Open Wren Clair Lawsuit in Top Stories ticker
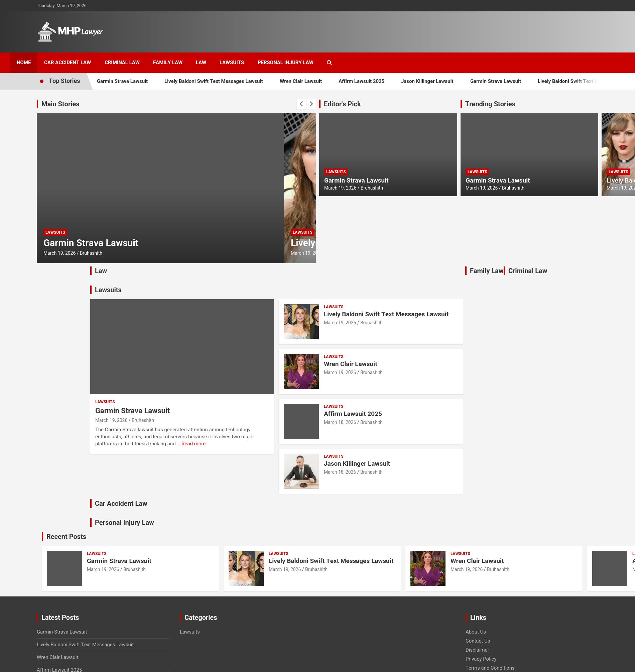This screenshot has height=672, width=635. coord(300,81)
